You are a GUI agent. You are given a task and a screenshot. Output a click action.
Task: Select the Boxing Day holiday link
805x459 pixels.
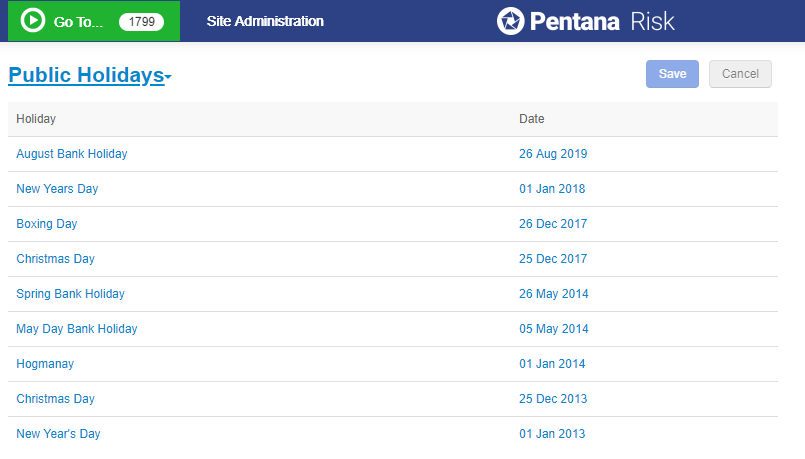click(x=47, y=224)
